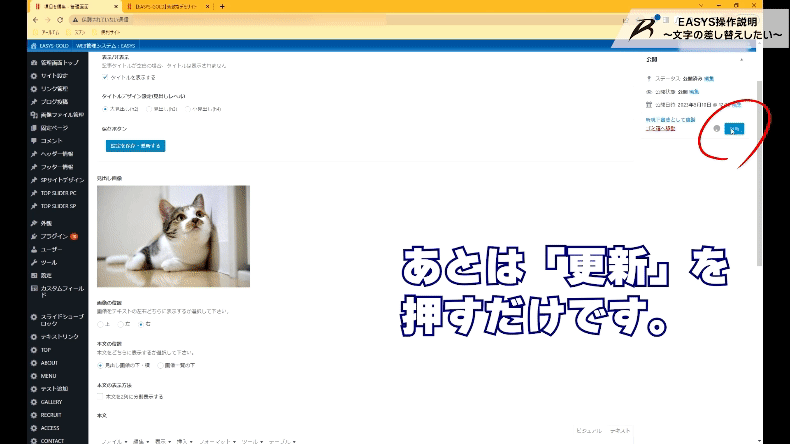Open the フォーマット editor menu dropdown
Viewport: 790px width, 444px height.
[x=217, y=441]
